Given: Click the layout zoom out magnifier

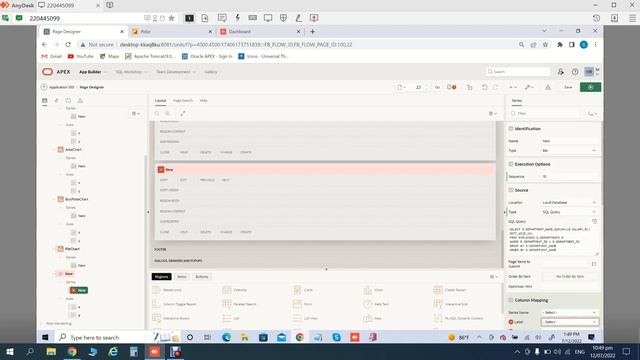Looking at the screenshot, I should (157, 113).
